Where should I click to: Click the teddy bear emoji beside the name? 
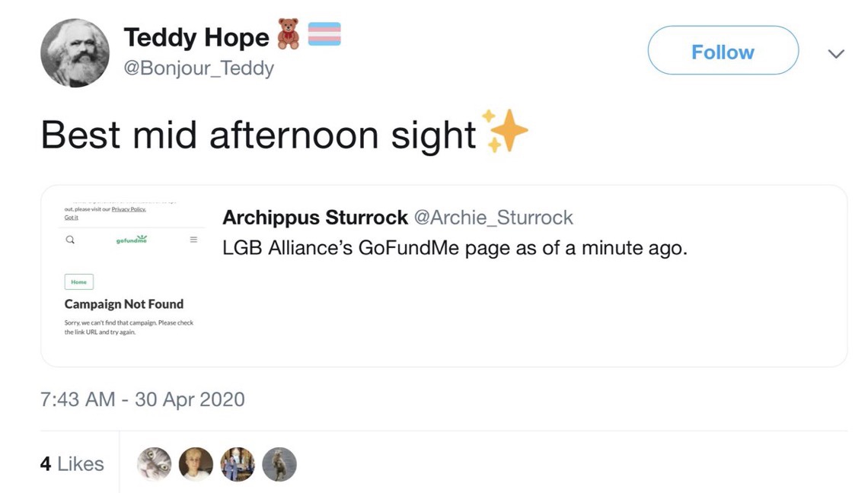(x=288, y=36)
